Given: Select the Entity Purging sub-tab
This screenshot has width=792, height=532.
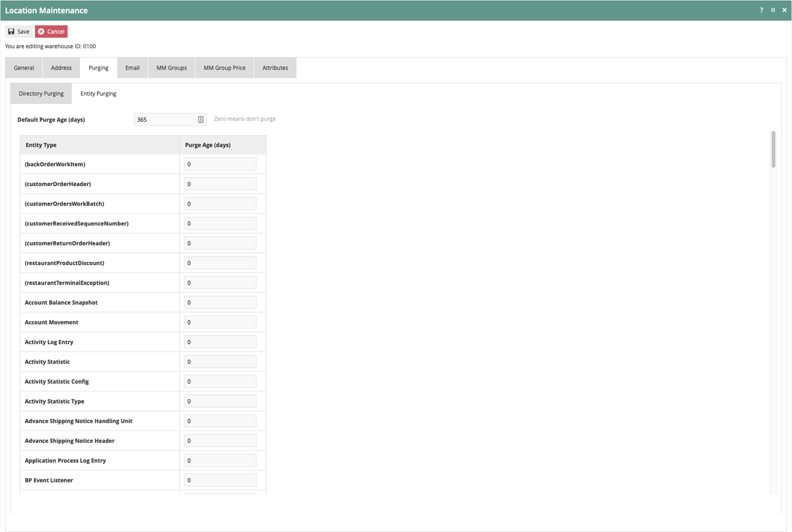Looking at the screenshot, I should coord(98,94).
